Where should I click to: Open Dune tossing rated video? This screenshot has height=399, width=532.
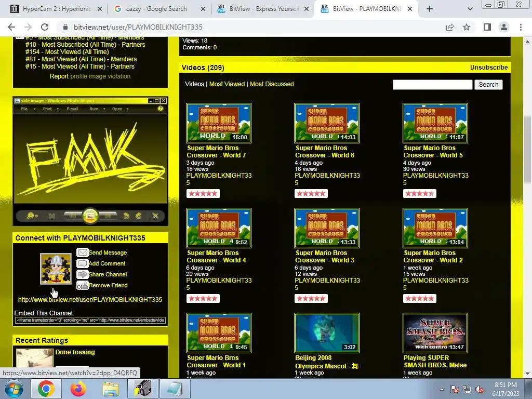pos(75,352)
